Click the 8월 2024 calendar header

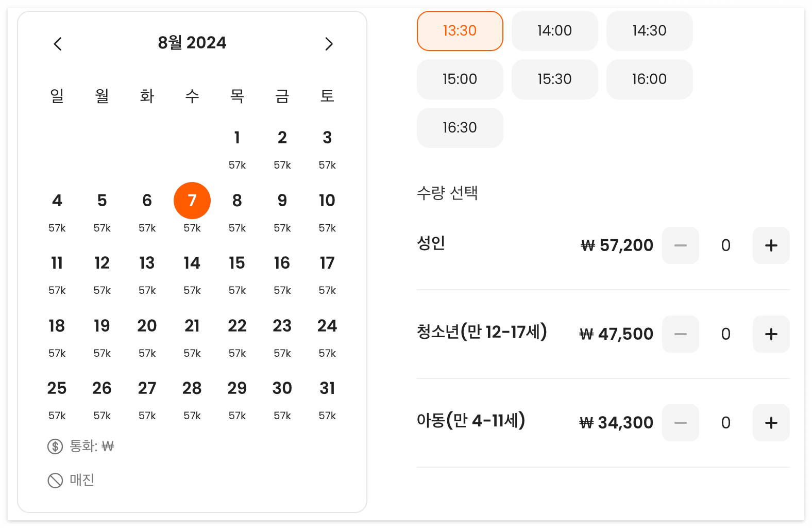click(192, 43)
